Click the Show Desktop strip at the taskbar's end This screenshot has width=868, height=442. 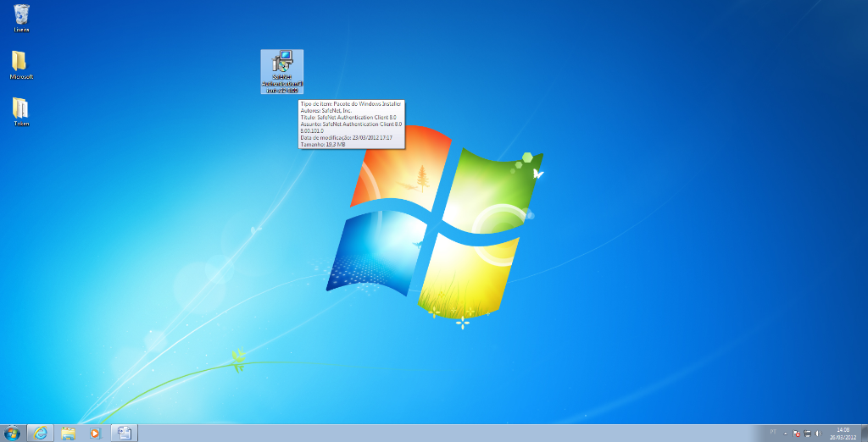[x=865, y=433]
